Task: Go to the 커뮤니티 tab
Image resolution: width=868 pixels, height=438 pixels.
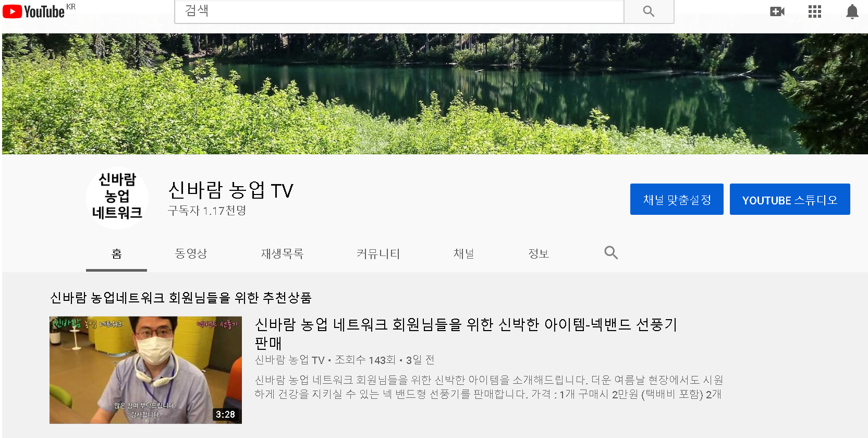Action: 378,254
